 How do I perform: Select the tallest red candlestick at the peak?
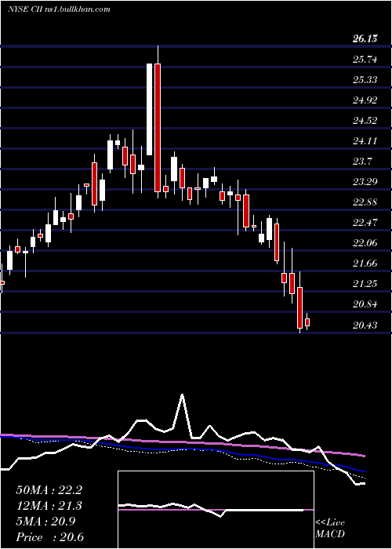158,127
